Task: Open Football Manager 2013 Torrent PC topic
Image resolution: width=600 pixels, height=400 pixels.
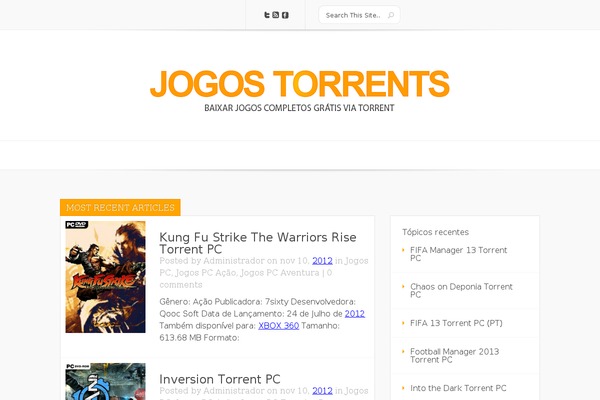Action: (455, 356)
